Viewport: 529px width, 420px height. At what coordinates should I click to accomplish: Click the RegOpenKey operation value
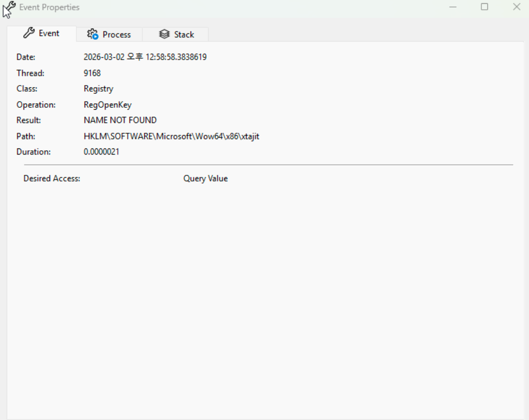(107, 105)
